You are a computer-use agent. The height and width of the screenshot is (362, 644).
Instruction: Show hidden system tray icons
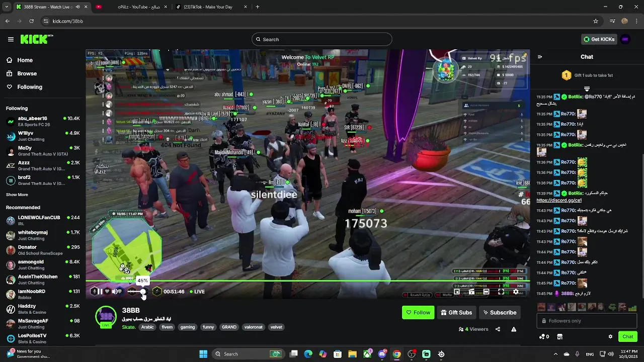pos(555,354)
